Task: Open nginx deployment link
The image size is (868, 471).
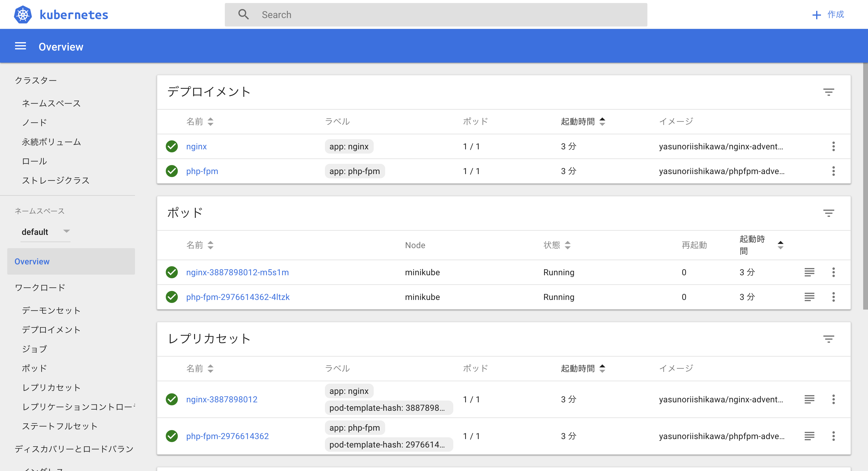Action: pos(197,146)
